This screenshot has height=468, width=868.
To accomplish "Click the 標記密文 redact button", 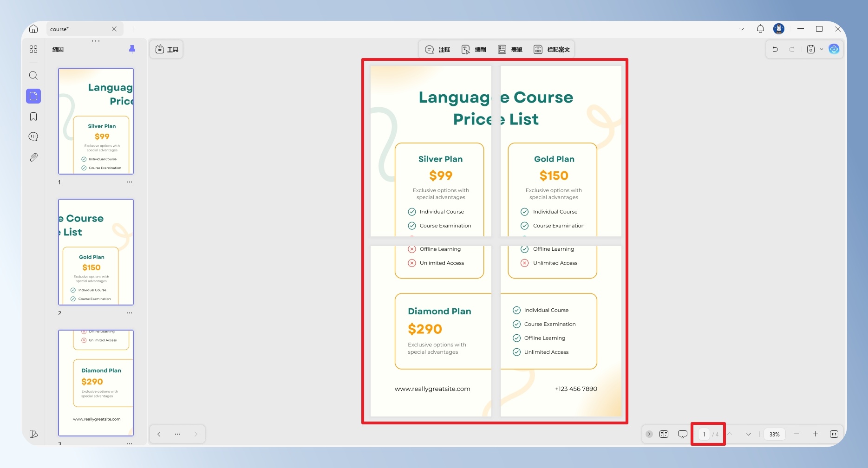I will 551,49.
